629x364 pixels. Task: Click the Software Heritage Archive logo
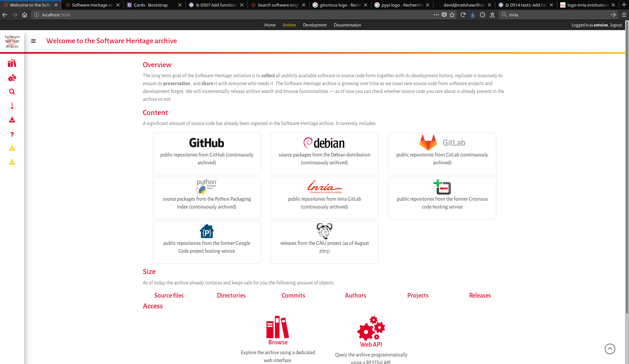pyautogui.click(x=12, y=41)
